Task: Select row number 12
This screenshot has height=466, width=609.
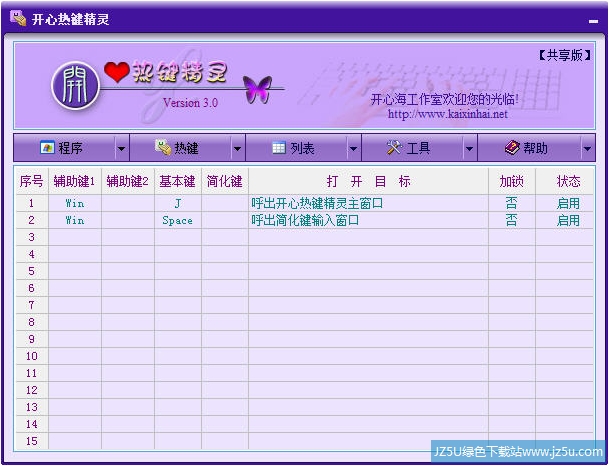Action: pos(31,390)
